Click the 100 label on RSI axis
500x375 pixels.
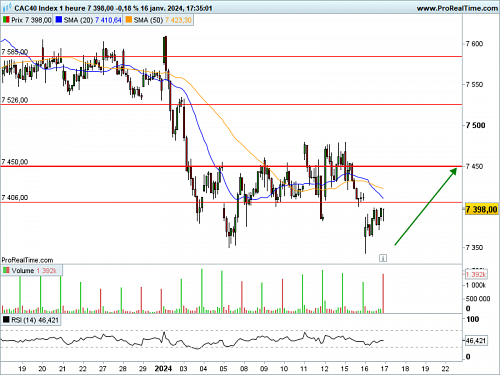tap(473, 319)
